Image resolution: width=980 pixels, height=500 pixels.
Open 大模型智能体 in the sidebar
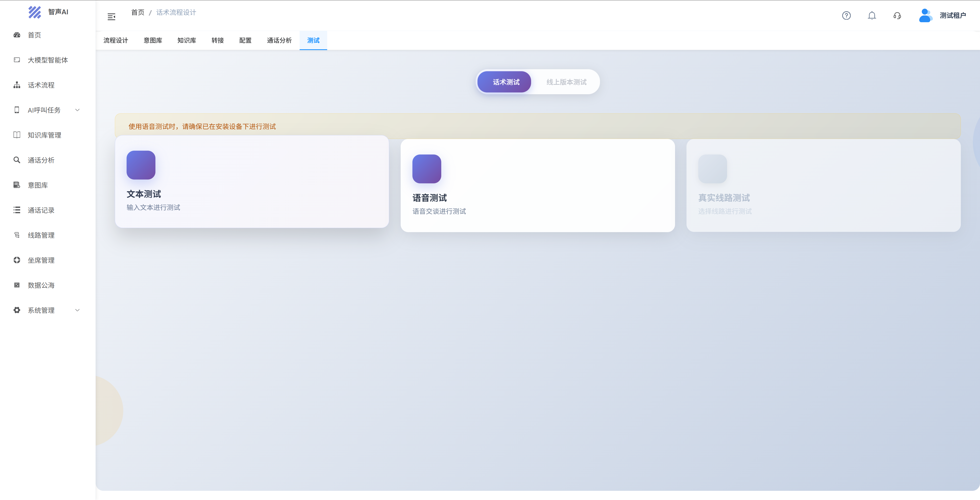pos(47,60)
